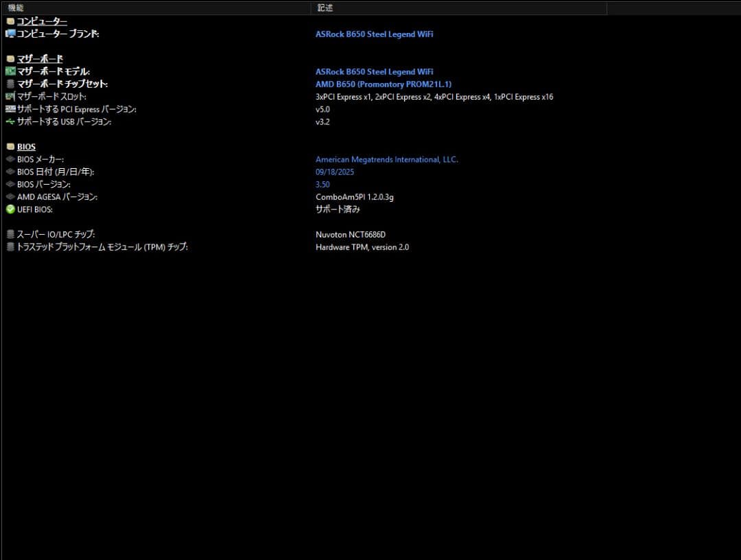Click the マザーボード チップセット chip icon

coord(10,84)
